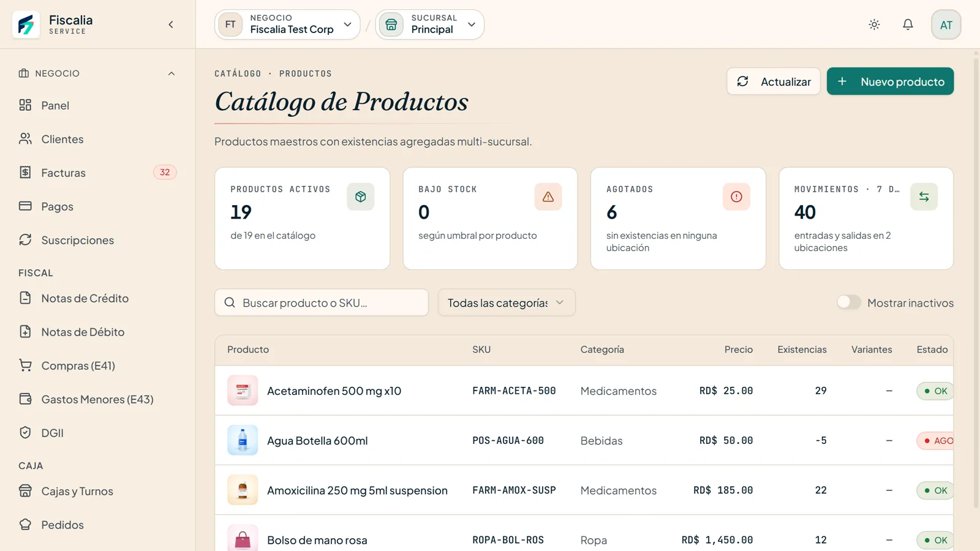This screenshot has height=551, width=980.
Task: Collapse the NEGOCIO sidebar section
Action: pyautogui.click(x=98, y=73)
